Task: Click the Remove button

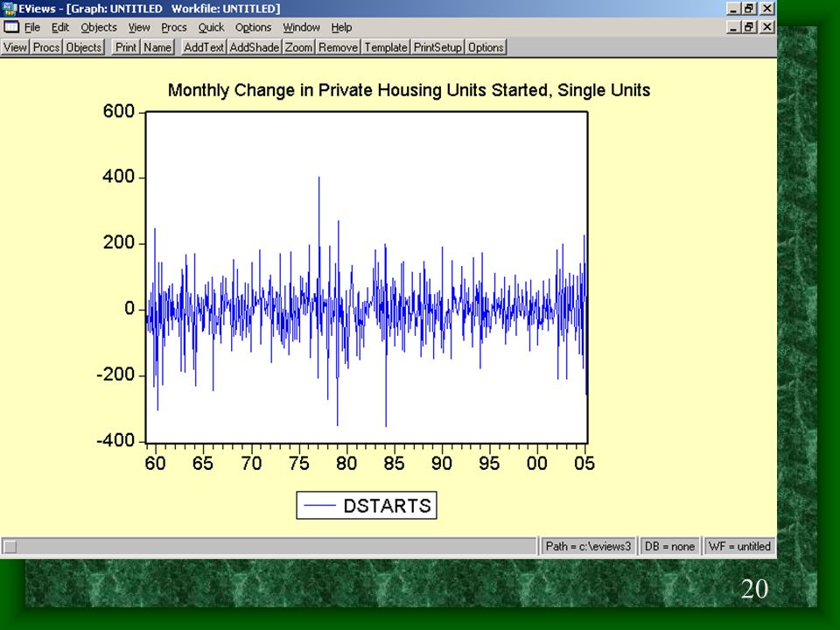Action: pos(338,47)
